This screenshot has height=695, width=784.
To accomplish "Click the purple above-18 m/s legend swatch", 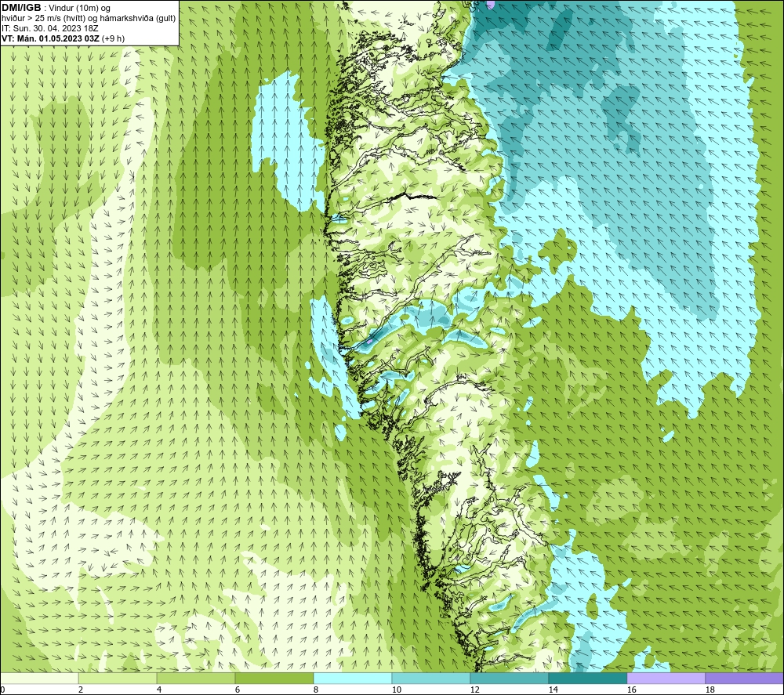I will (x=744, y=679).
